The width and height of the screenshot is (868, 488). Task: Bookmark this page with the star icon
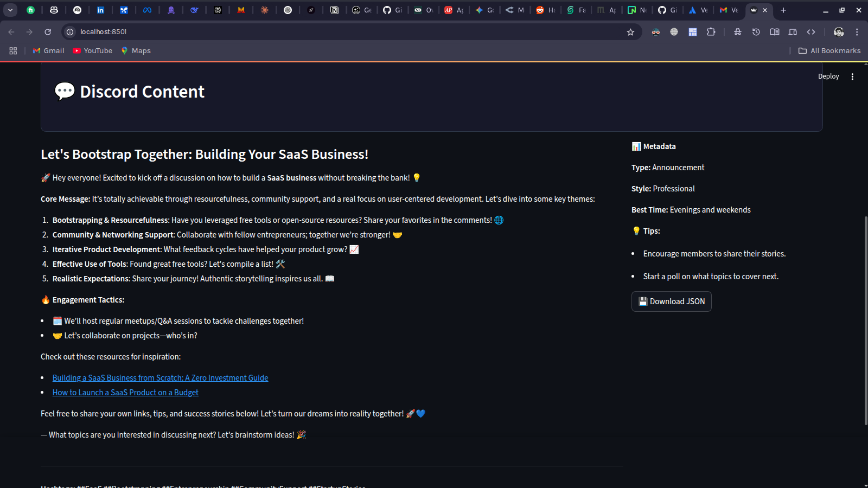[630, 32]
